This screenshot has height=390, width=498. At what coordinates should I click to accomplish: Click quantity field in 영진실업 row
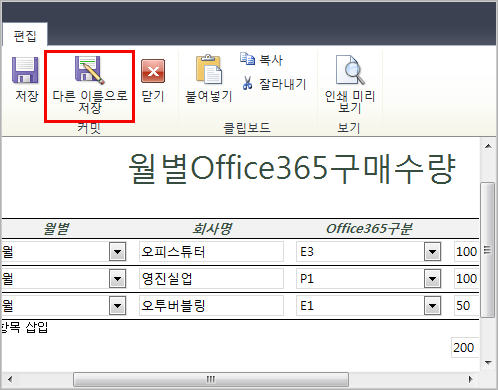click(x=466, y=279)
